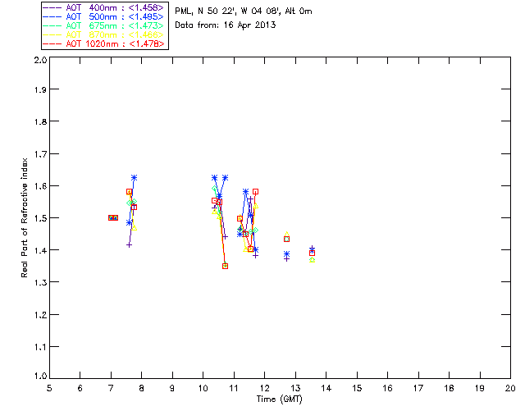Click the time axis label 19

[480, 388]
